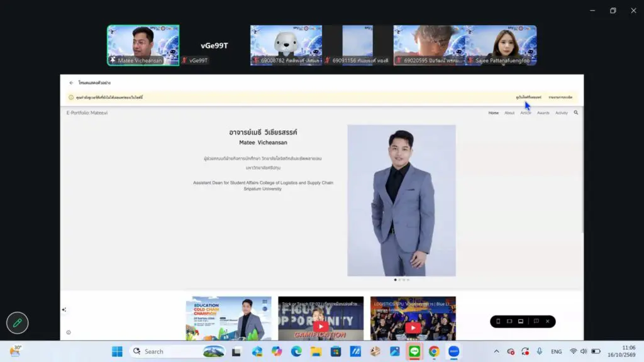Open the About menu item
The width and height of the screenshot is (644, 362).
[509, 113]
